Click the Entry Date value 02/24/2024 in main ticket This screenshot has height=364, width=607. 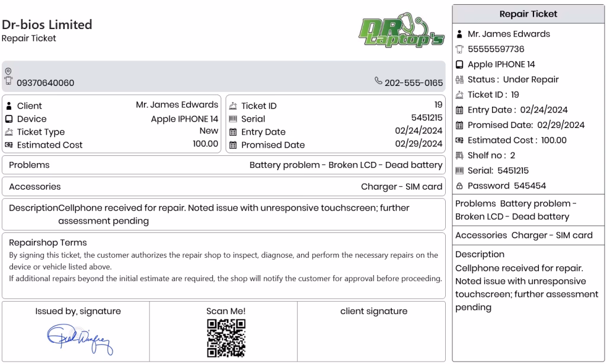tap(418, 131)
